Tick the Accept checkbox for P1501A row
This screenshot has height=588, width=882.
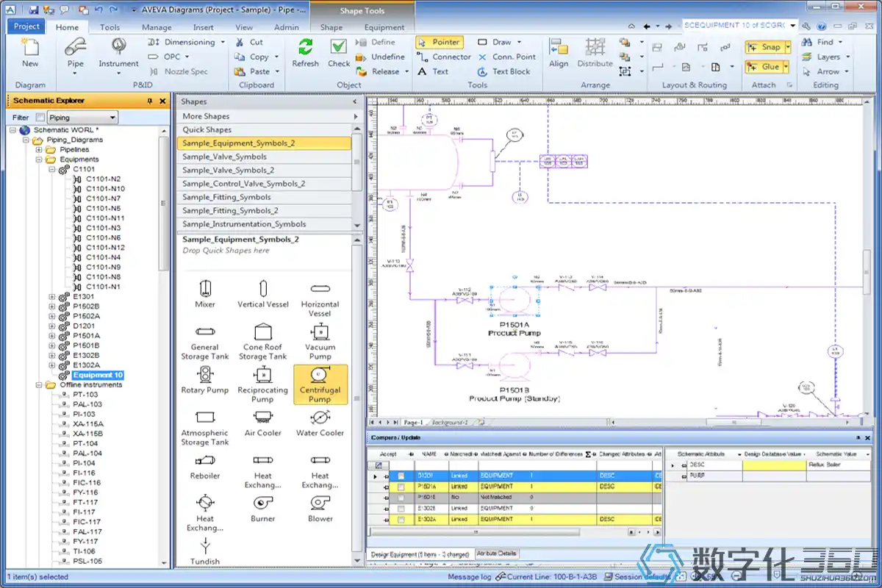click(x=401, y=487)
